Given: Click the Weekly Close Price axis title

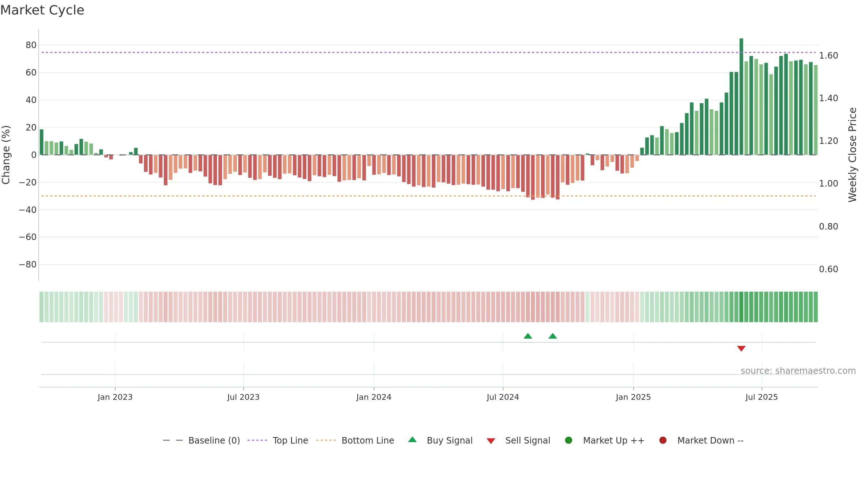Looking at the screenshot, I should (x=852, y=155).
